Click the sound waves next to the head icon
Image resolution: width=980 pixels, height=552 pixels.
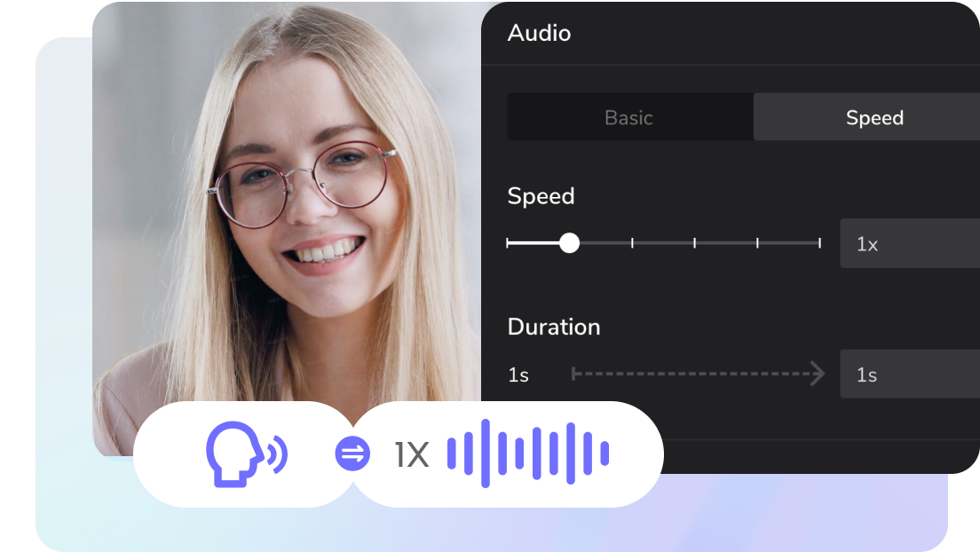click(278, 453)
